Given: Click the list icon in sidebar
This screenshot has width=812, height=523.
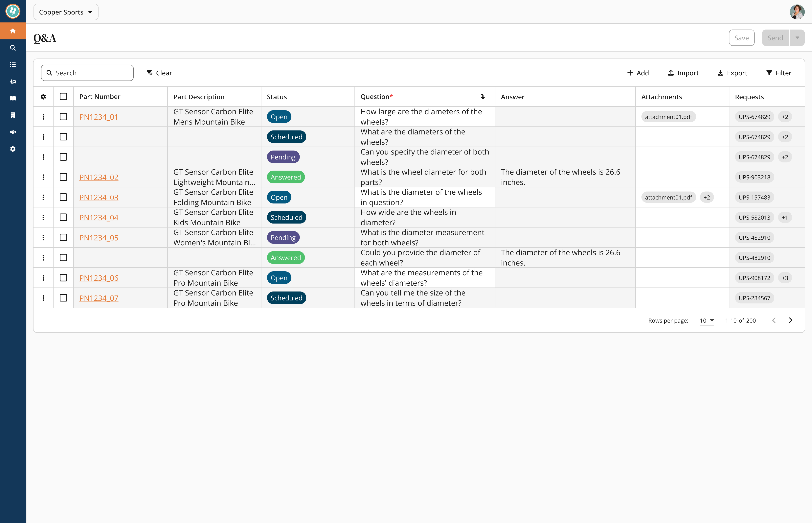Looking at the screenshot, I should click(x=13, y=64).
